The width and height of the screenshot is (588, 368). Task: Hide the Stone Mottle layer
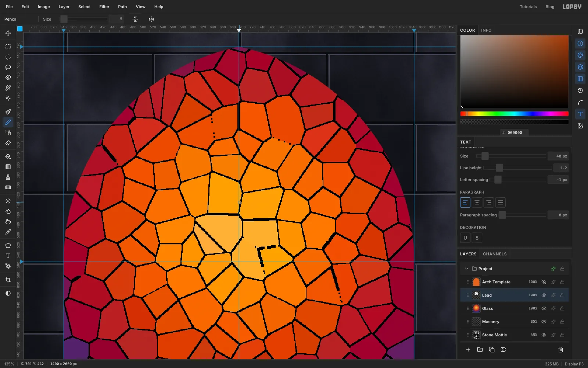[x=544, y=335]
